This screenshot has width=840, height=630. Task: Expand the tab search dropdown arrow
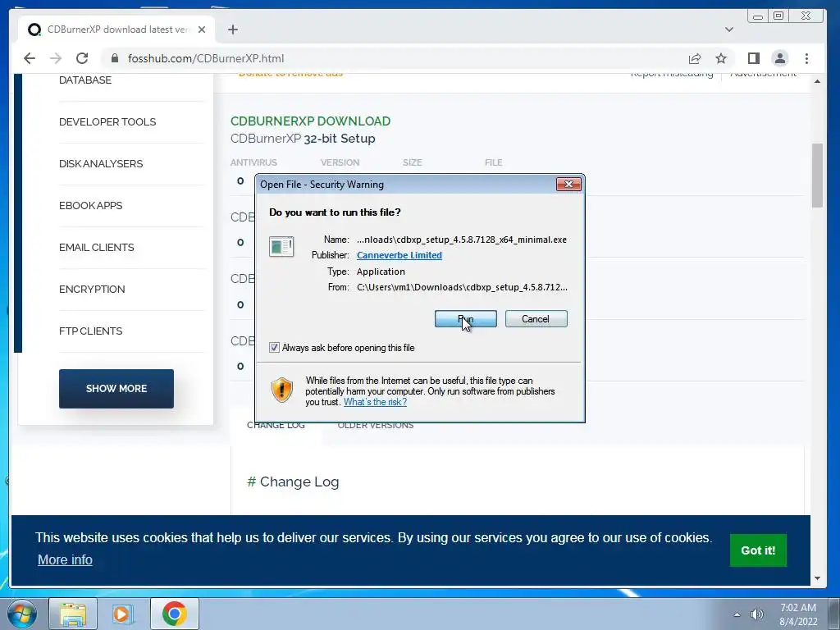coord(729,30)
